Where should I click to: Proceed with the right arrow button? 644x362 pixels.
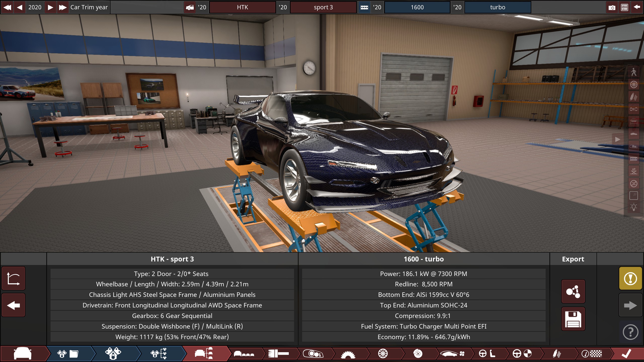[630, 305]
